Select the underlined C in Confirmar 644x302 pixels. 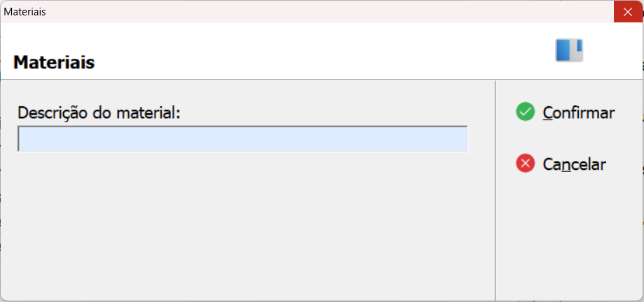[548, 113]
